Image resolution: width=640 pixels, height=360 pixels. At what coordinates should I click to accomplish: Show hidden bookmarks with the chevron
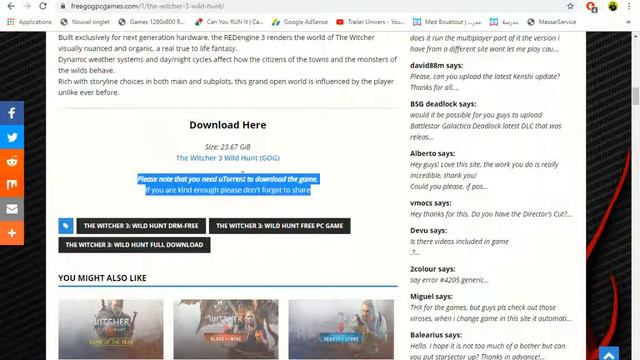pyautogui.click(x=628, y=22)
